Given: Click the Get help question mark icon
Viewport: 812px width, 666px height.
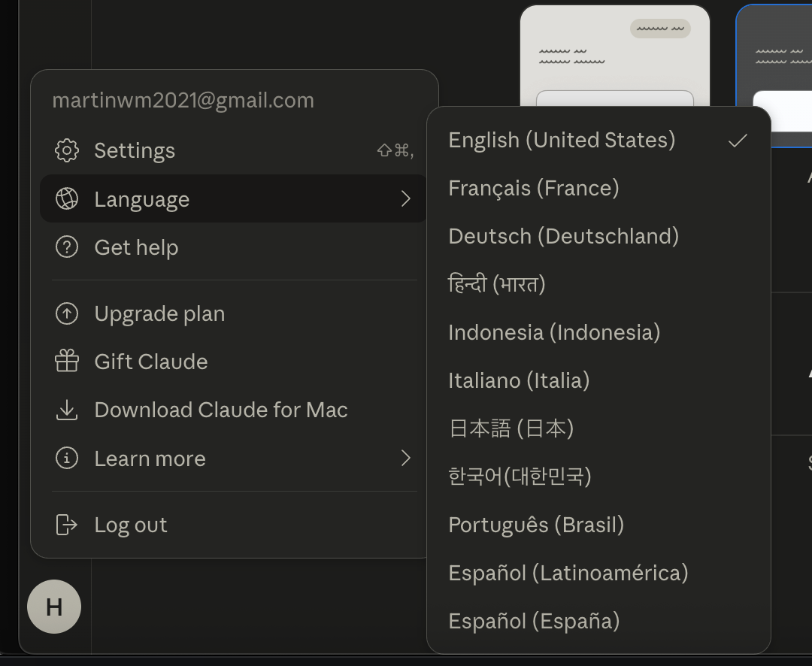Looking at the screenshot, I should tap(67, 247).
